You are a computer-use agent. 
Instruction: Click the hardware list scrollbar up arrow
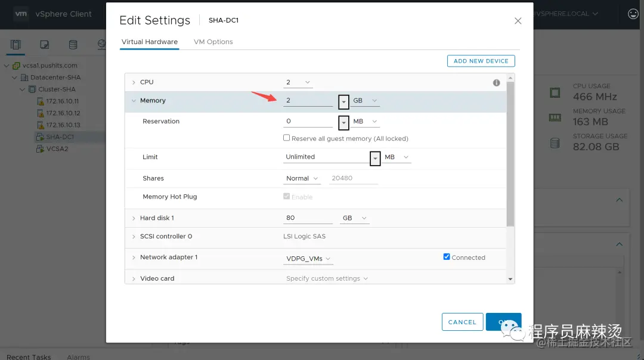pyautogui.click(x=510, y=77)
